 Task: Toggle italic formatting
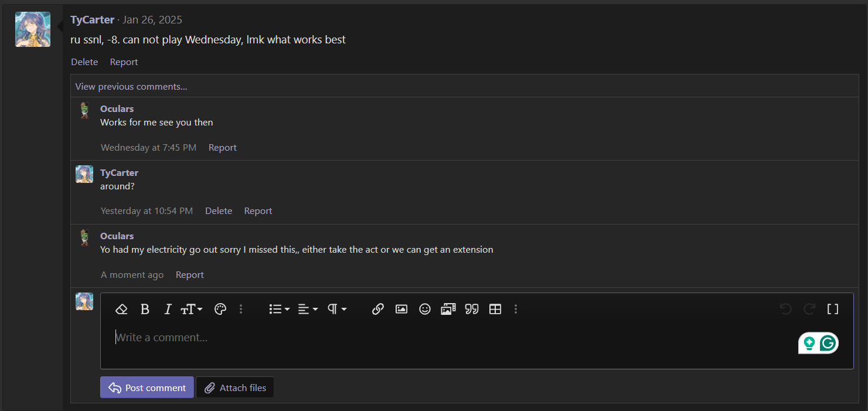pos(168,309)
